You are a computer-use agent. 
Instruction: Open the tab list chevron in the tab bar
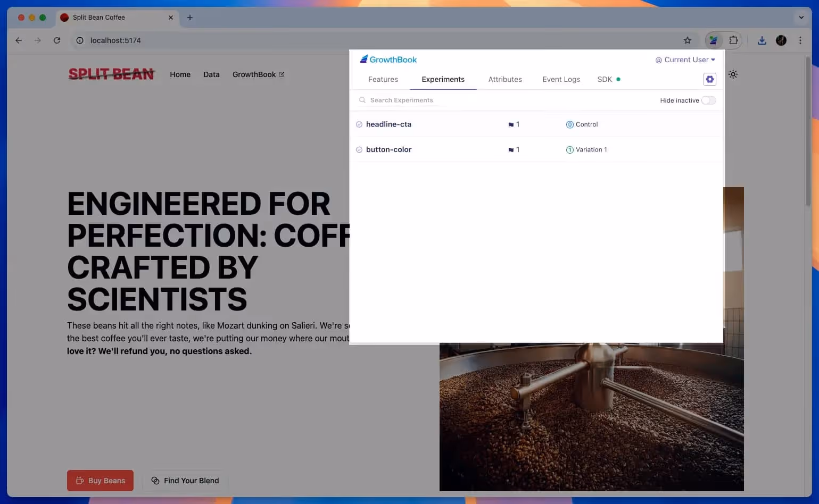coord(800,18)
